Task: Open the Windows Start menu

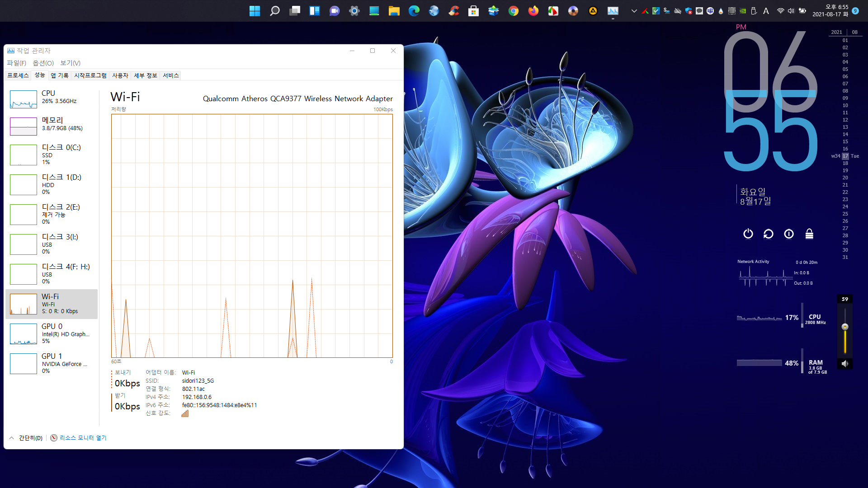Action: (x=255, y=11)
